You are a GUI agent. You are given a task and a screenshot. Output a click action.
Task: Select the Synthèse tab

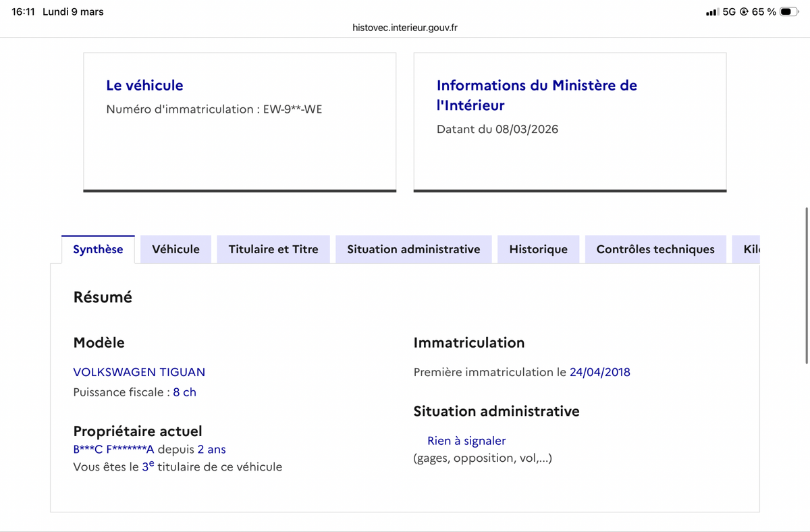(x=98, y=249)
